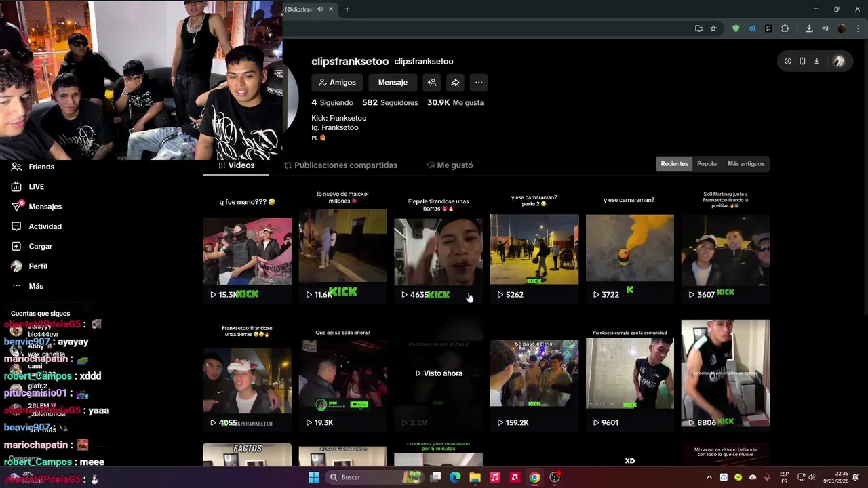Viewport: 868px width, 488px height.
Task: Open the 'FACTOS' video thumbnail
Action: click(247, 455)
